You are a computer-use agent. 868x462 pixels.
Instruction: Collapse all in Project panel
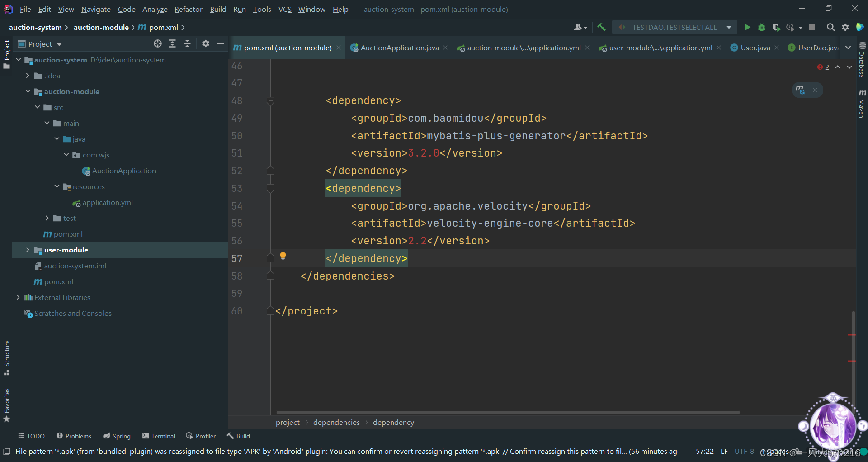click(x=187, y=44)
